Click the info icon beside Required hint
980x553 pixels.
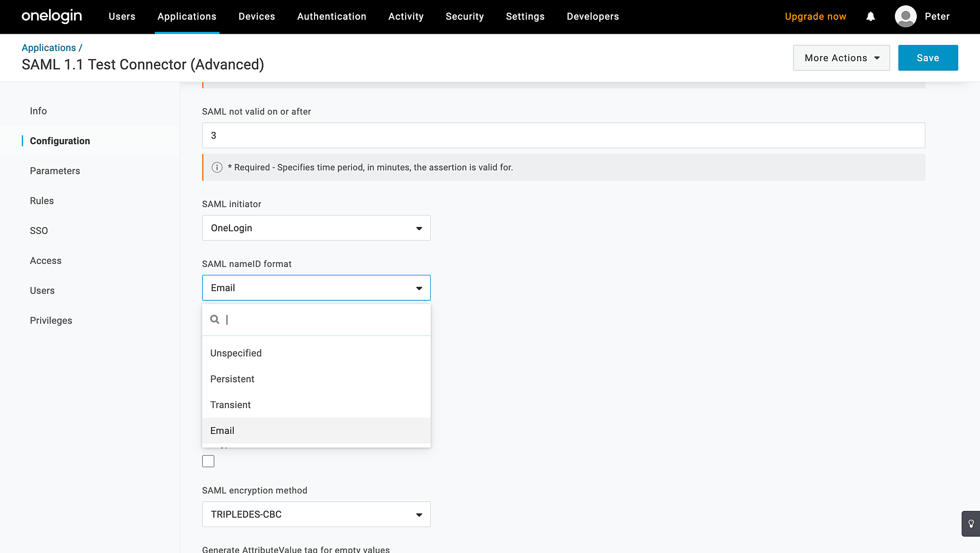[x=217, y=168]
